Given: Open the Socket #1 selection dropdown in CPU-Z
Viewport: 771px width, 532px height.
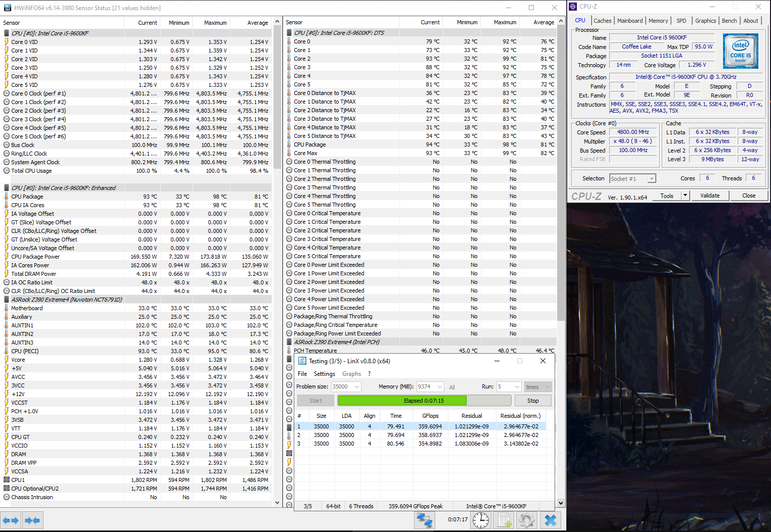Looking at the screenshot, I should point(652,178).
